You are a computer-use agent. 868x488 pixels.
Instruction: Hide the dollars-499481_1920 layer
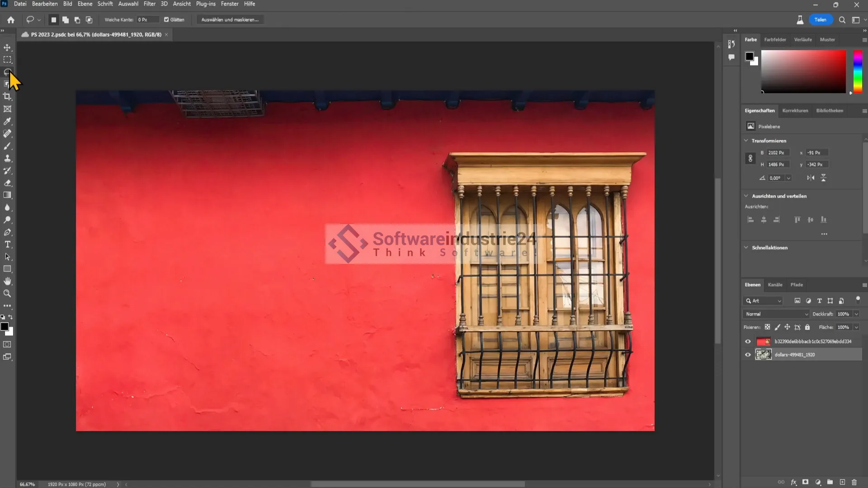(x=748, y=355)
